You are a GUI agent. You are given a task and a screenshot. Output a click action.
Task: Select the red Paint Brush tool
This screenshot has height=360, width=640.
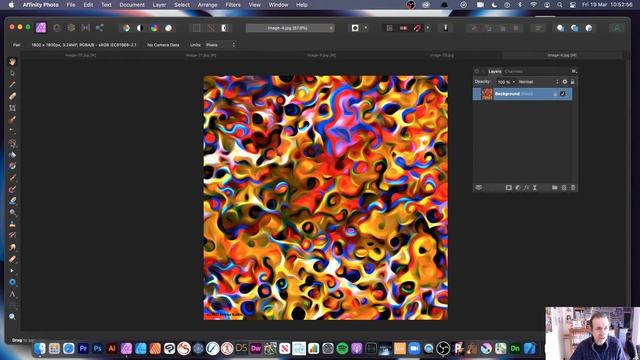(x=12, y=178)
